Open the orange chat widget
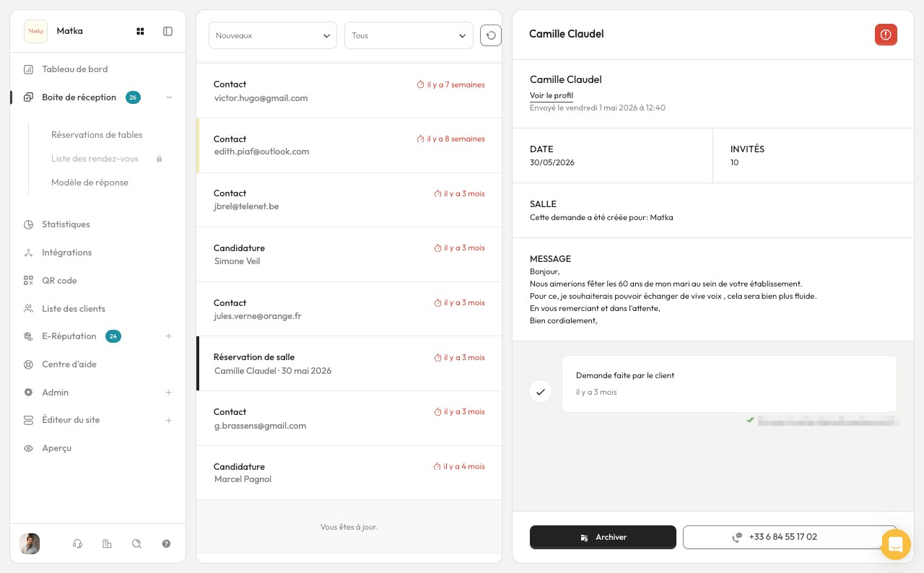The width and height of the screenshot is (924, 573). click(x=896, y=544)
